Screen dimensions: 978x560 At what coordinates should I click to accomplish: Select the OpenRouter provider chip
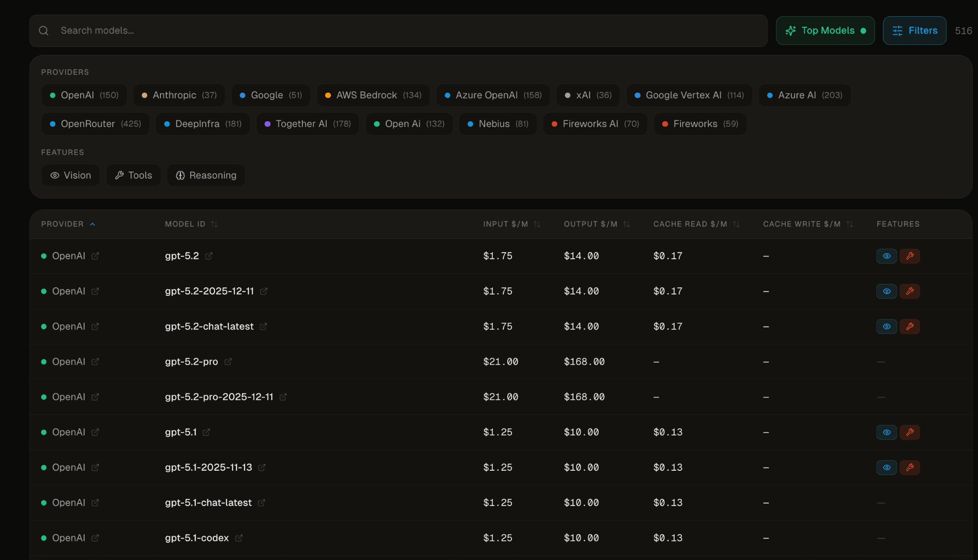coord(96,124)
